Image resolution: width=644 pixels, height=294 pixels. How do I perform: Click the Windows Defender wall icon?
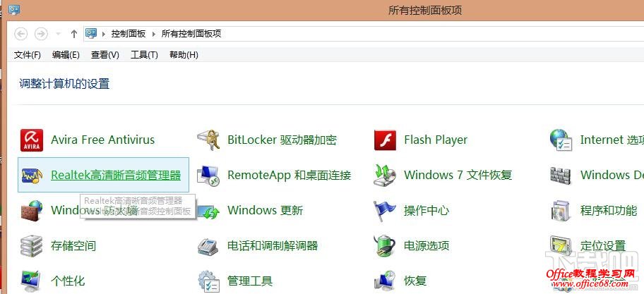pyautogui.click(x=561, y=176)
